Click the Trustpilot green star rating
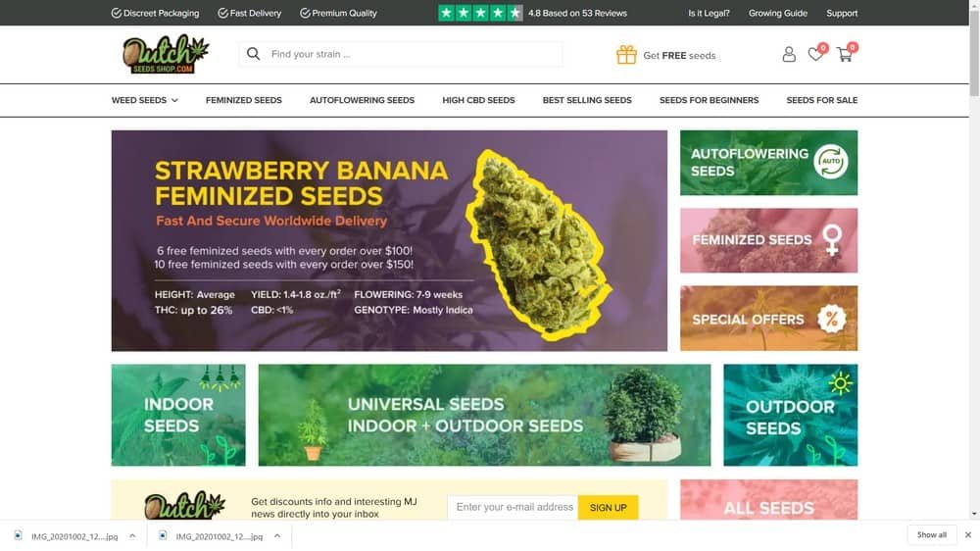Screen dimensions: 980x551 480,13
